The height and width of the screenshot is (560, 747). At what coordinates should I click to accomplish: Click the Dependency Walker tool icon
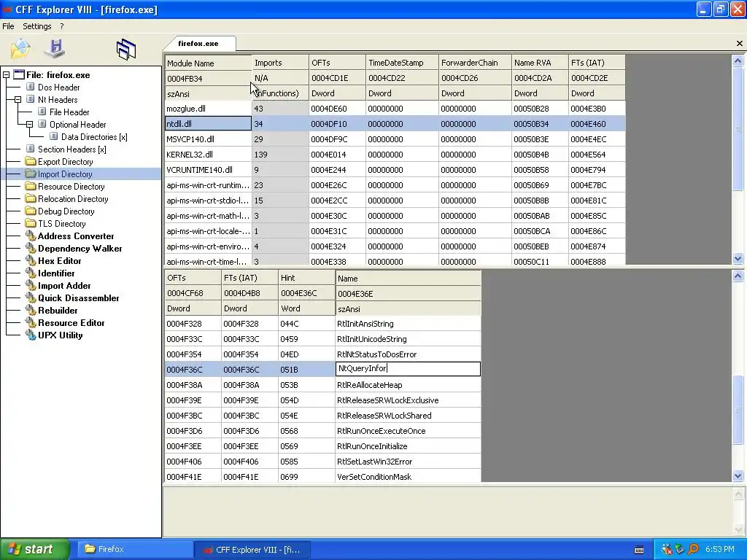coord(31,248)
